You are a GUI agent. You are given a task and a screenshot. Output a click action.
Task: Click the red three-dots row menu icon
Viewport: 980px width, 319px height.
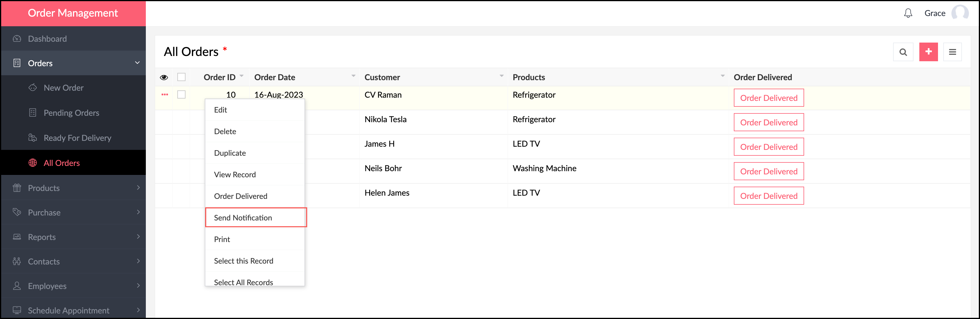164,95
